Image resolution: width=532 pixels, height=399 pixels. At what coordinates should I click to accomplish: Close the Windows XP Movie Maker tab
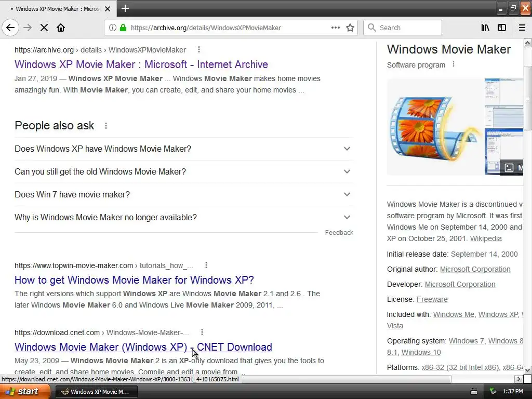tap(108, 9)
